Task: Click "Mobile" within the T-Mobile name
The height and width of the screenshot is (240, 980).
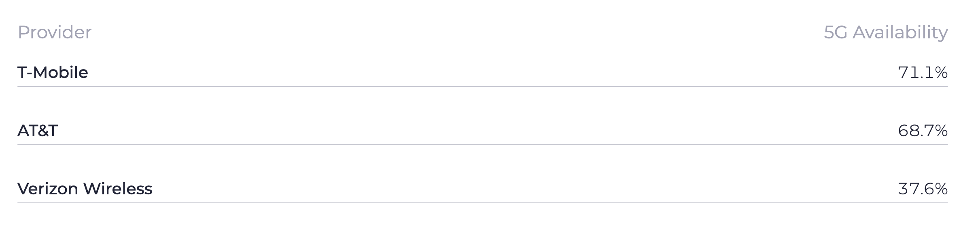Action: coord(60,73)
